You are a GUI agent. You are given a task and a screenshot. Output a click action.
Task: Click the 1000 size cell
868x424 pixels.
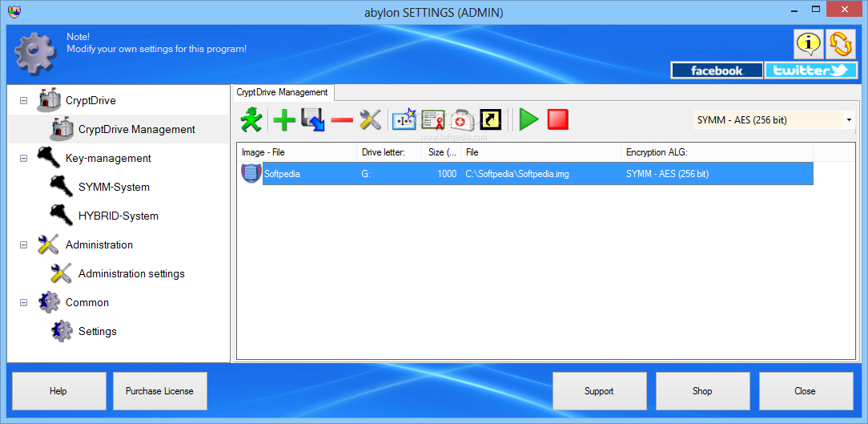point(447,174)
